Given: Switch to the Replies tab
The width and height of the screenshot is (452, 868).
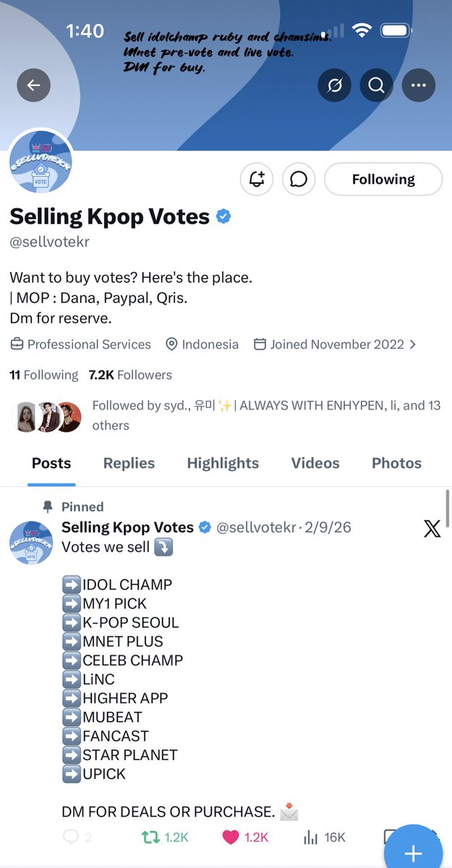Looking at the screenshot, I should coord(129,463).
